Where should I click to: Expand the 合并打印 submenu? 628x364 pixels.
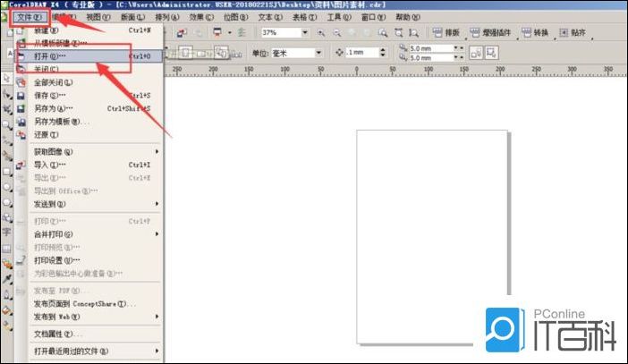click(x=157, y=234)
